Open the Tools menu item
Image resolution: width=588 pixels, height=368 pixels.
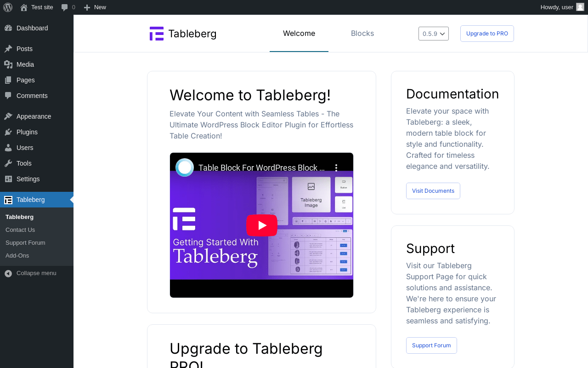pyautogui.click(x=37, y=163)
